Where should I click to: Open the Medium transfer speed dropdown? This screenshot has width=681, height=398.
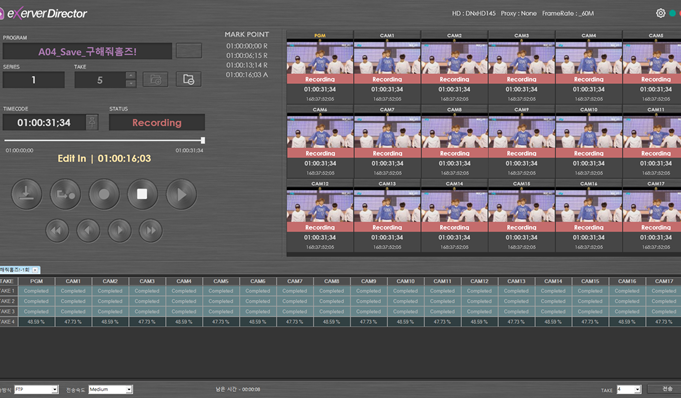110,389
